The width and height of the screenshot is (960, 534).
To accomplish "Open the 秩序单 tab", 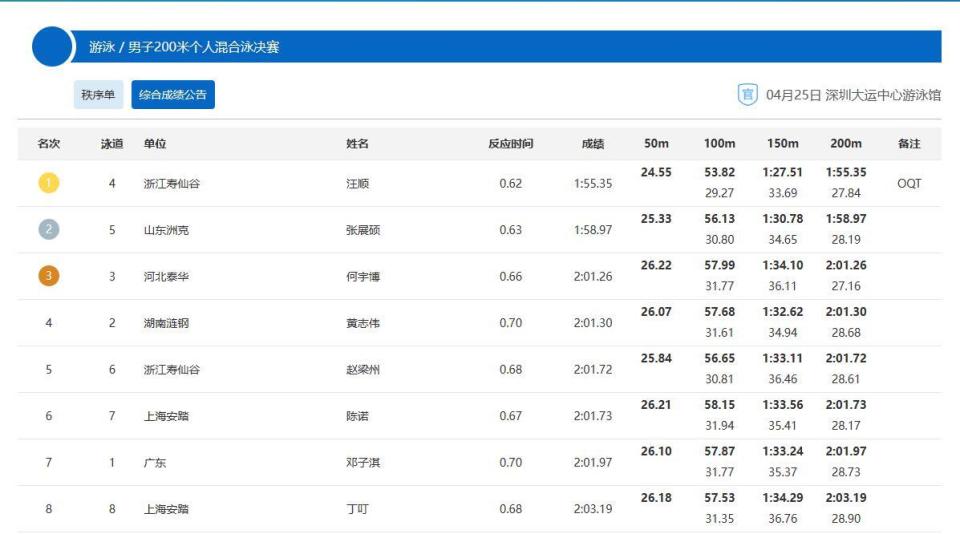I will [98, 95].
